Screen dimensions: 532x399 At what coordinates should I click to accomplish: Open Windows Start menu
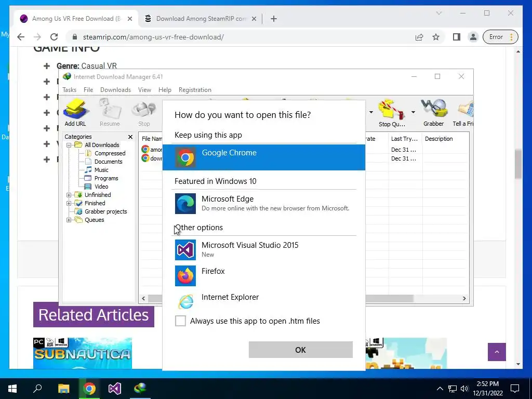12,389
